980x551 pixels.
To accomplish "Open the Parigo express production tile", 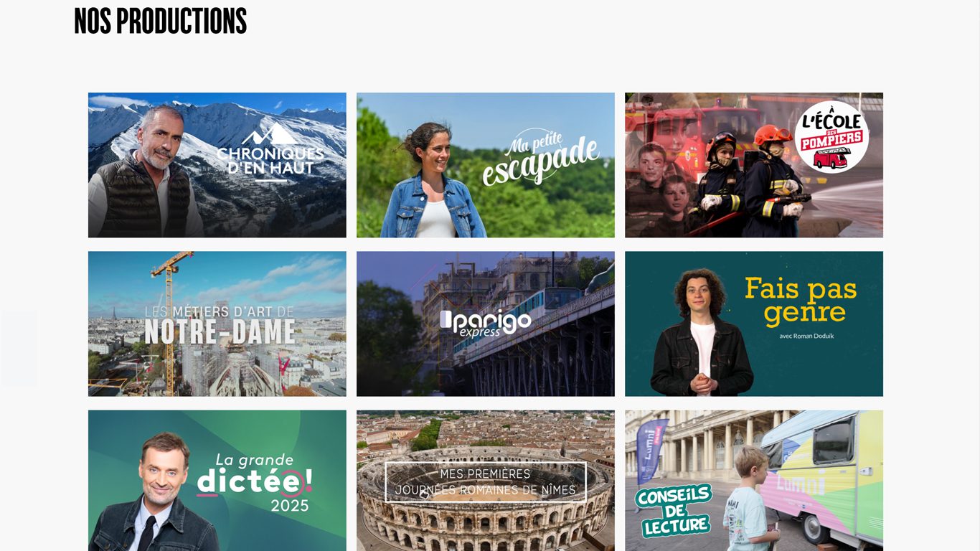I will (x=486, y=324).
